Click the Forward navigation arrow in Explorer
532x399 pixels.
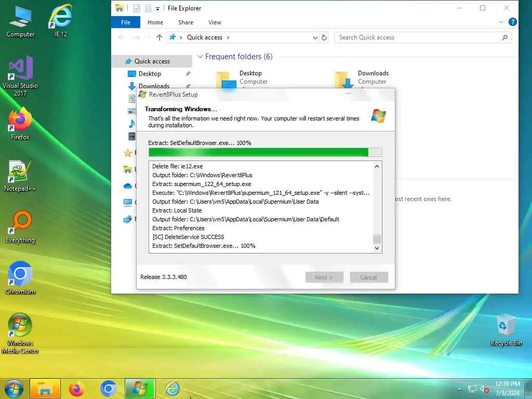(136, 37)
